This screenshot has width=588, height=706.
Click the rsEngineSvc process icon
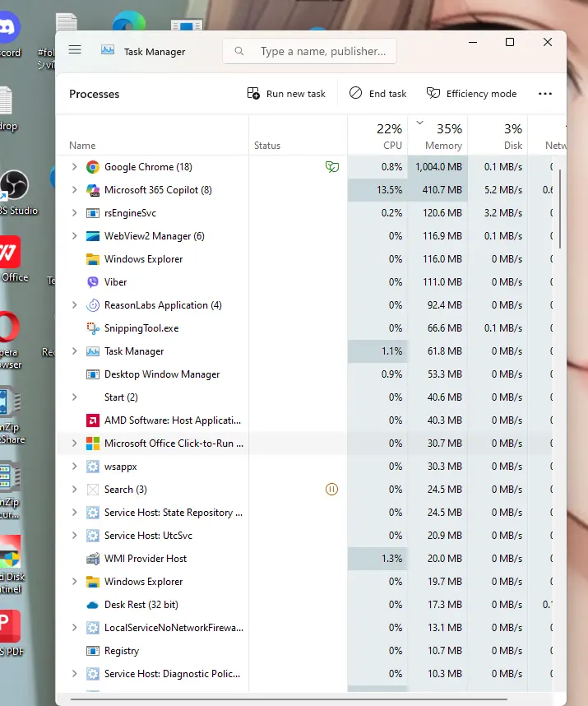93,213
